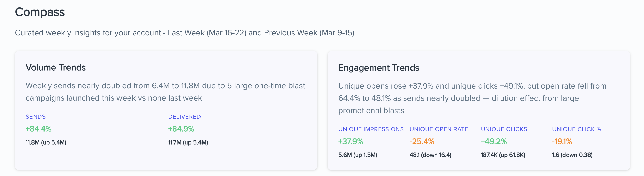The height and width of the screenshot is (176, 644).
Task: Open the DELIVERED metric label
Action: click(184, 117)
